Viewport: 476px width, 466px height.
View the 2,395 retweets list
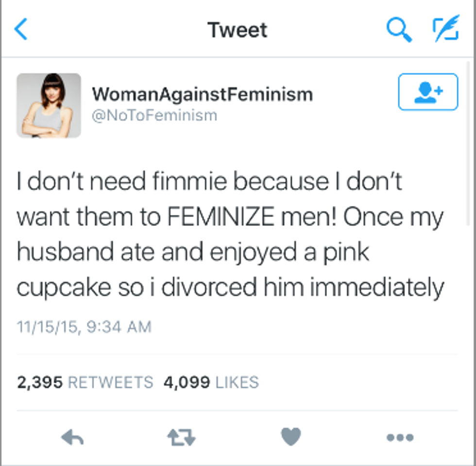coord(85,382)
